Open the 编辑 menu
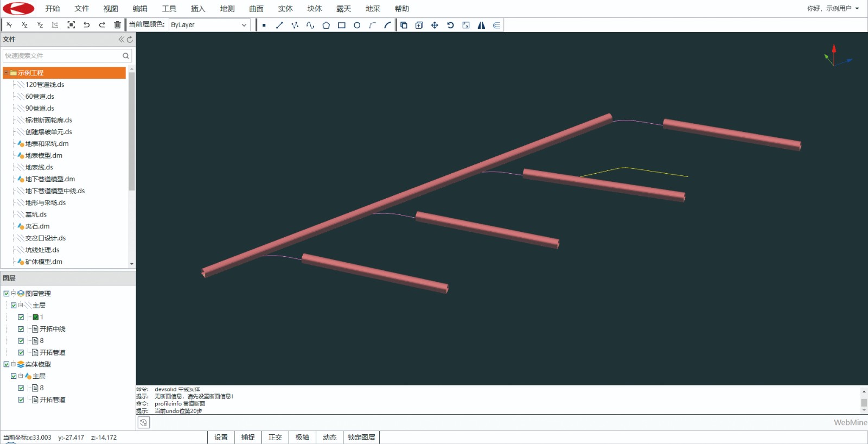Image resolution: width=868 pixels, height=444 pixels. pyautogui.click(x=140, y=9)
